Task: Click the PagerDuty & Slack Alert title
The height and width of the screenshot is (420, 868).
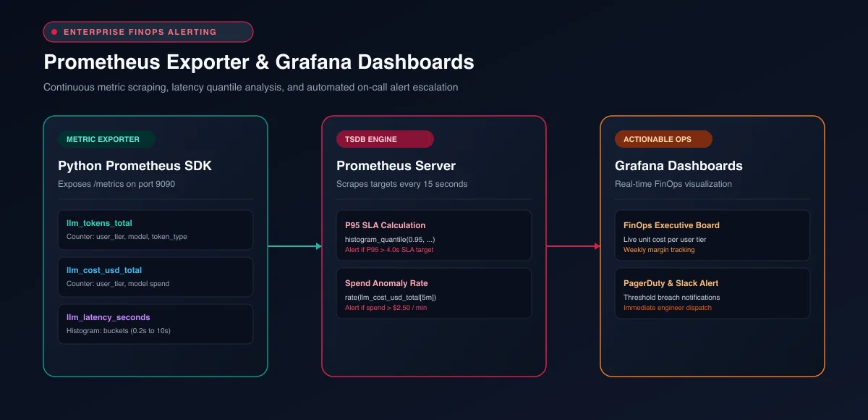Action: pos(671,283)
